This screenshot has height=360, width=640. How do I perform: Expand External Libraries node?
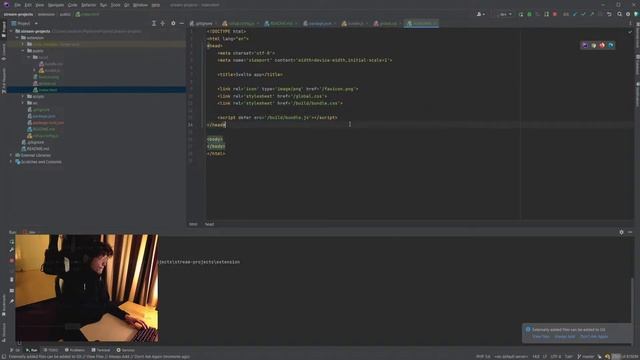11,155
